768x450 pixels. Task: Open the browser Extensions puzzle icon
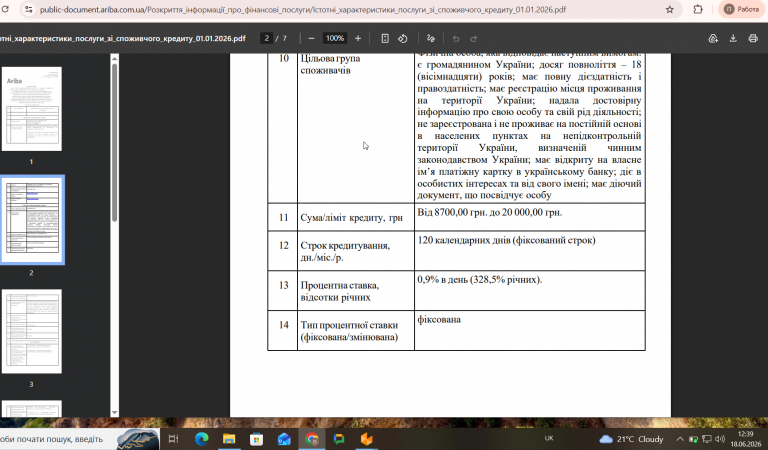698,9
